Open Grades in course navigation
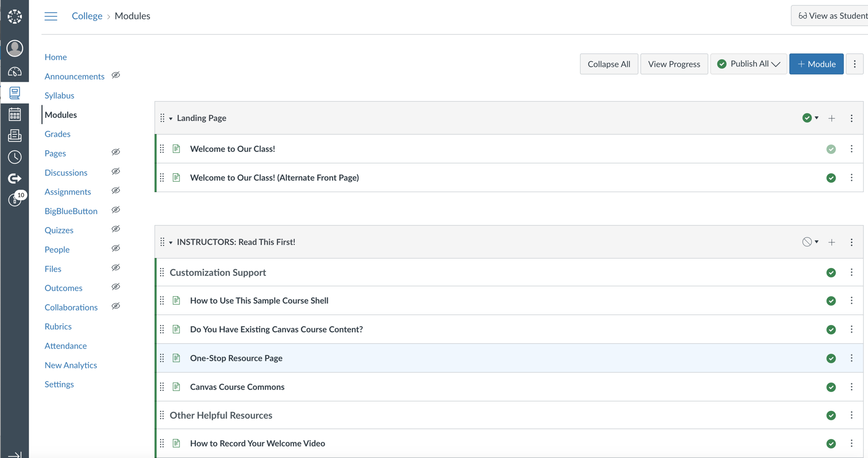Viewport: 868px width, 458px height. 58,134
